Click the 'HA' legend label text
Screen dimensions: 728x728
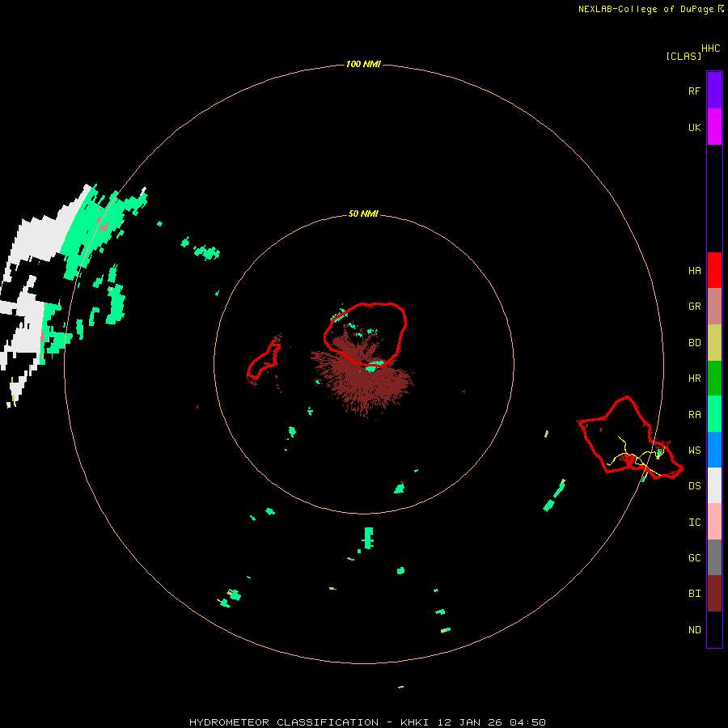click(x=694, y=270)
